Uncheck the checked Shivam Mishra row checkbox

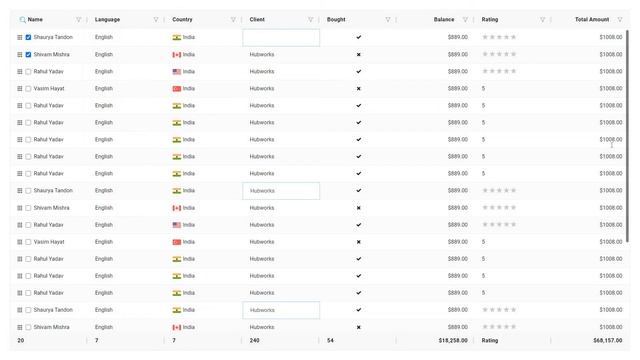click(x=28, y=54)
